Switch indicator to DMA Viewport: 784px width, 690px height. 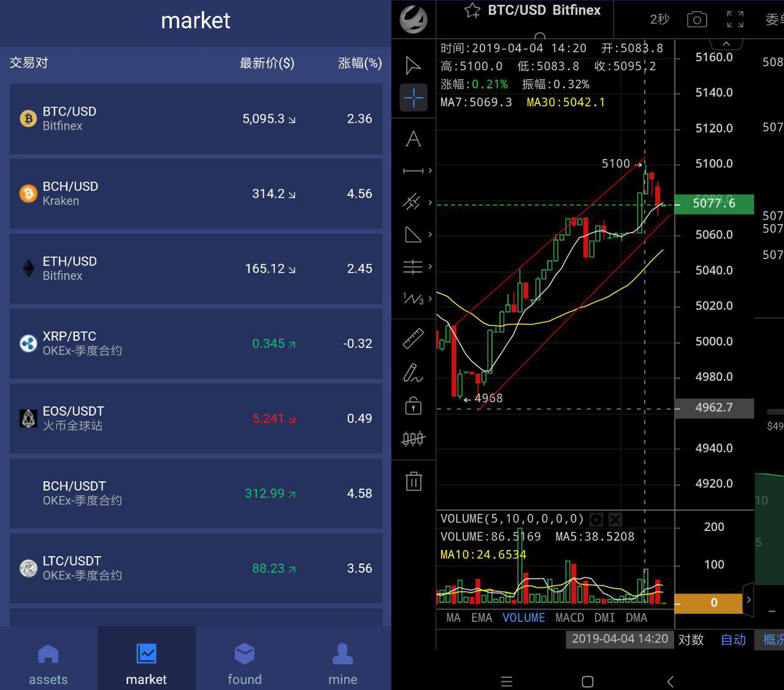636,618
